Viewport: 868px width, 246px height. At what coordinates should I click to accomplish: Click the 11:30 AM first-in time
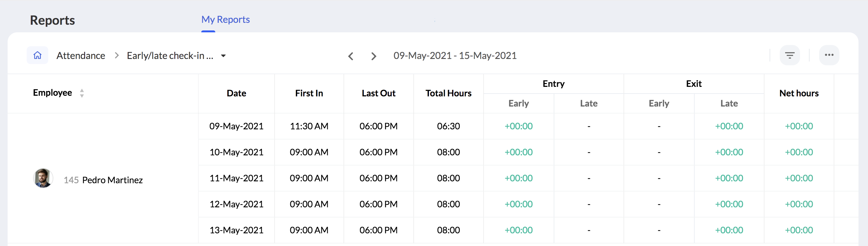coord(309,126)
